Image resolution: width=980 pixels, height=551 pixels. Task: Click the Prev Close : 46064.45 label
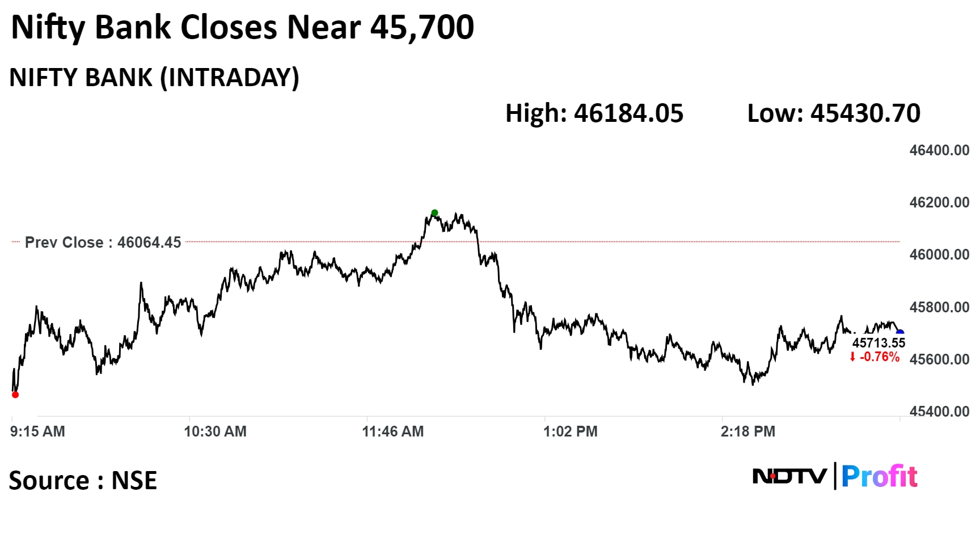point(103,243)
